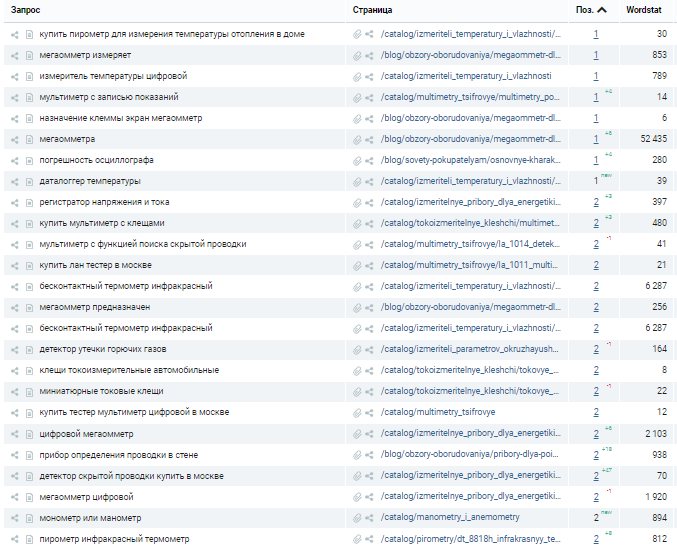Select query мегаомметр предназначен
The image size is (677, 554).
(x=95, y=307)
